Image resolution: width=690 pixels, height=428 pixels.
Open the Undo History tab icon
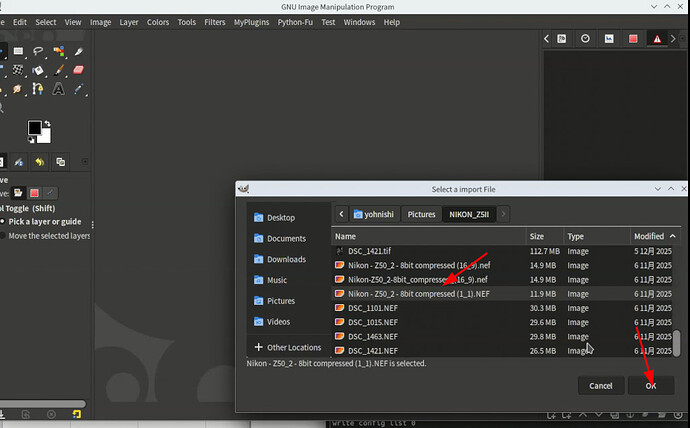tap(40, 162)
